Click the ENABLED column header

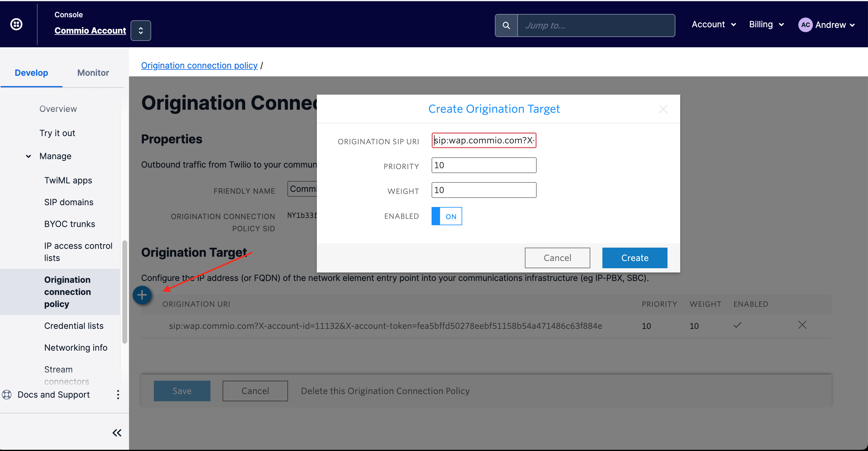(x=750, y=304)
